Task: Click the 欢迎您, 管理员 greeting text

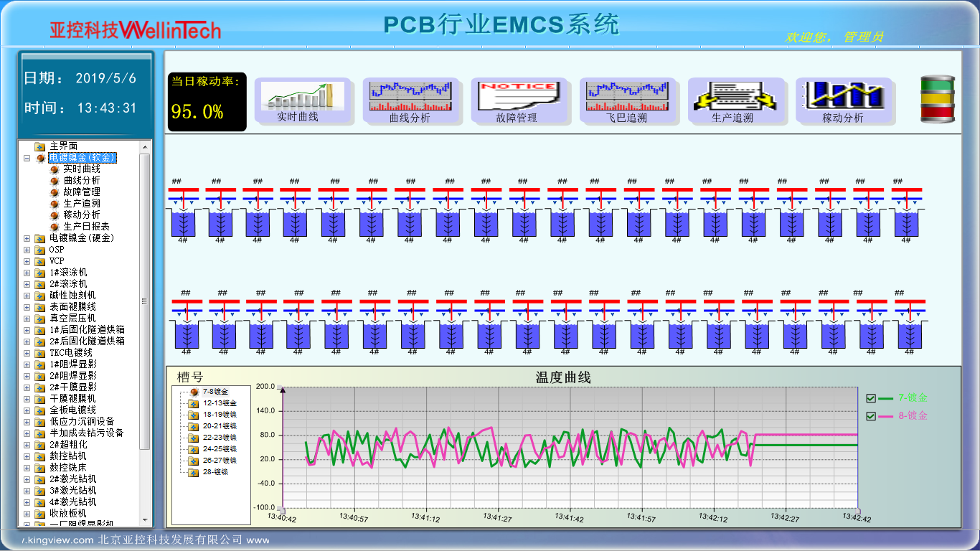Action: pyautogui.click(x=834, y=37)
